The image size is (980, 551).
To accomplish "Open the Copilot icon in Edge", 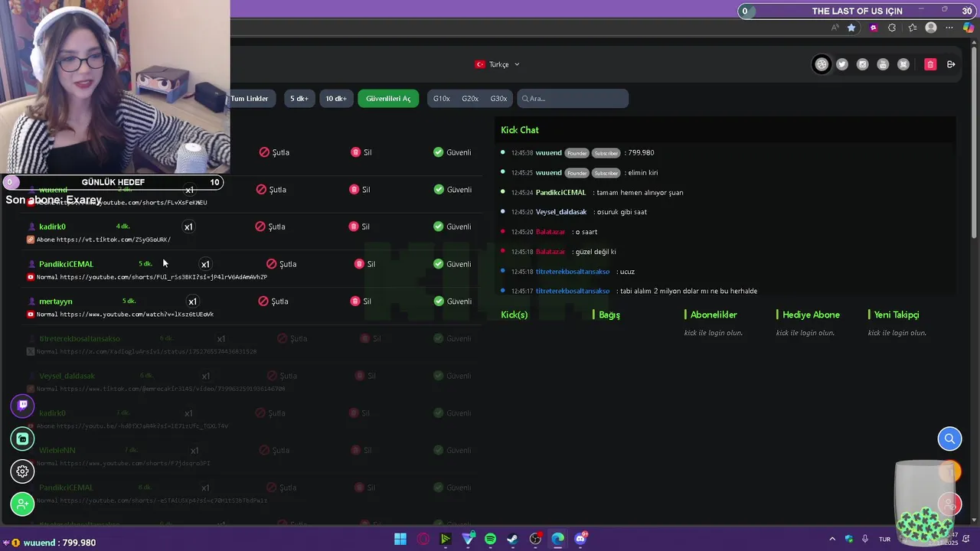I will [969, 28].
